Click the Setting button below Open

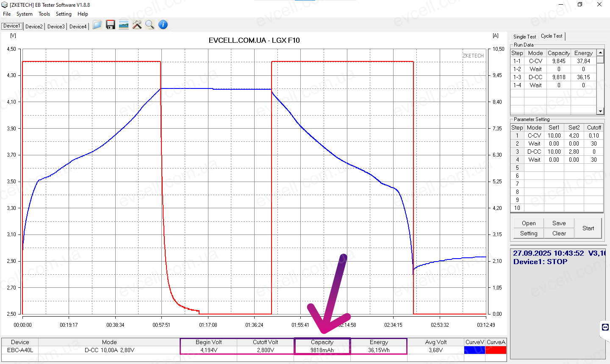529,233
